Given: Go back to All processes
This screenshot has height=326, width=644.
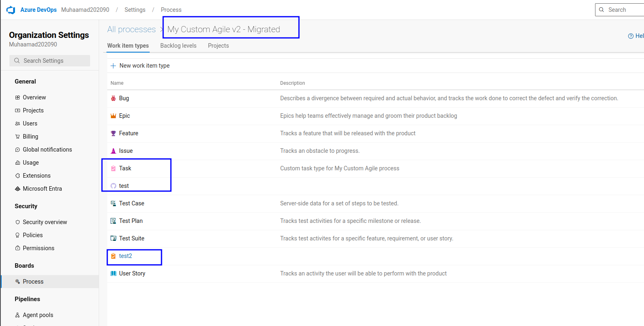Looking at the screenshot, I should tap(131, 29).
